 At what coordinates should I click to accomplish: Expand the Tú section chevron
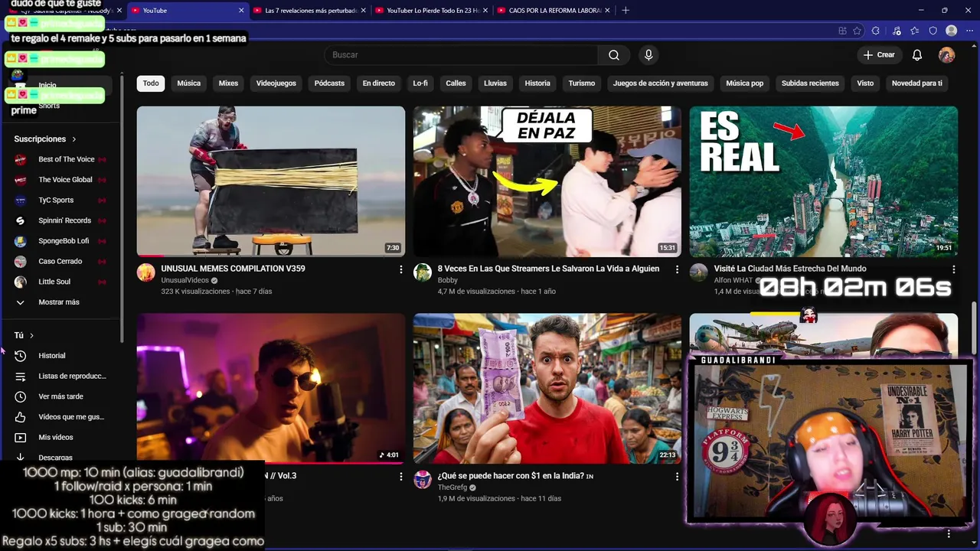[x=31, y=336]
